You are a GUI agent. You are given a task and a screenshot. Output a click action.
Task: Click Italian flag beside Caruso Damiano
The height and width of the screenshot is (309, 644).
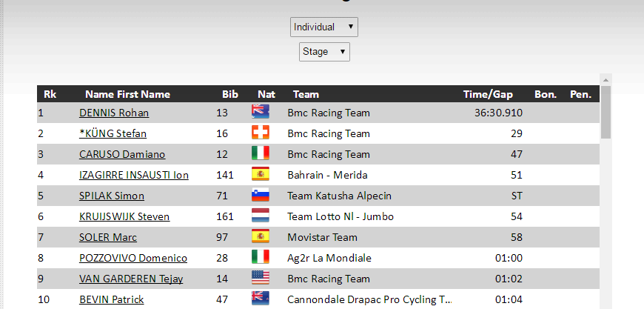click(260, 154)
